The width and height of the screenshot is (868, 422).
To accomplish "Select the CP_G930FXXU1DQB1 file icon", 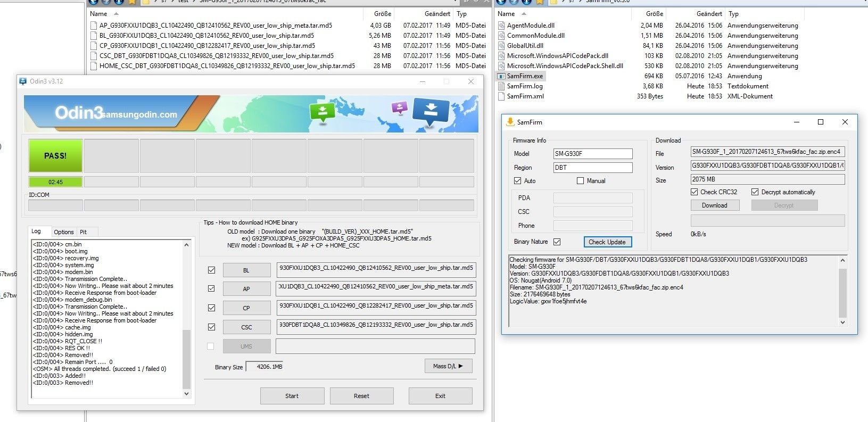I will click(94, 46).
